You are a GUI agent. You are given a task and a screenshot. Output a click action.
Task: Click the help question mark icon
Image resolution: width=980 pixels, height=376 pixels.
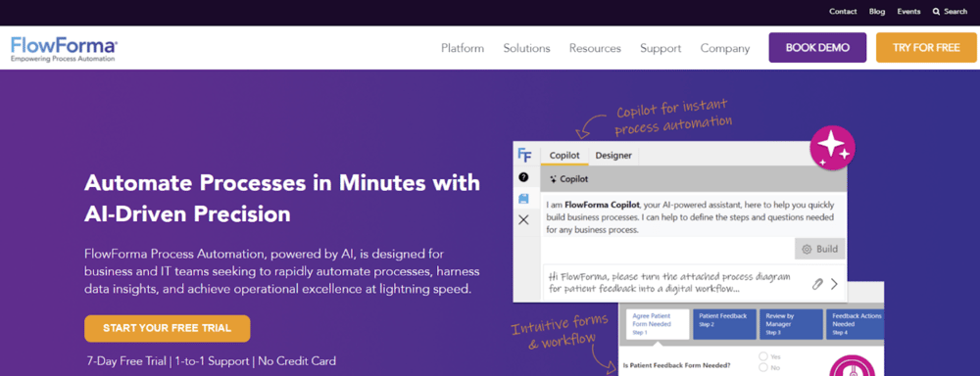pyautogui.click(x=523, y=177)
